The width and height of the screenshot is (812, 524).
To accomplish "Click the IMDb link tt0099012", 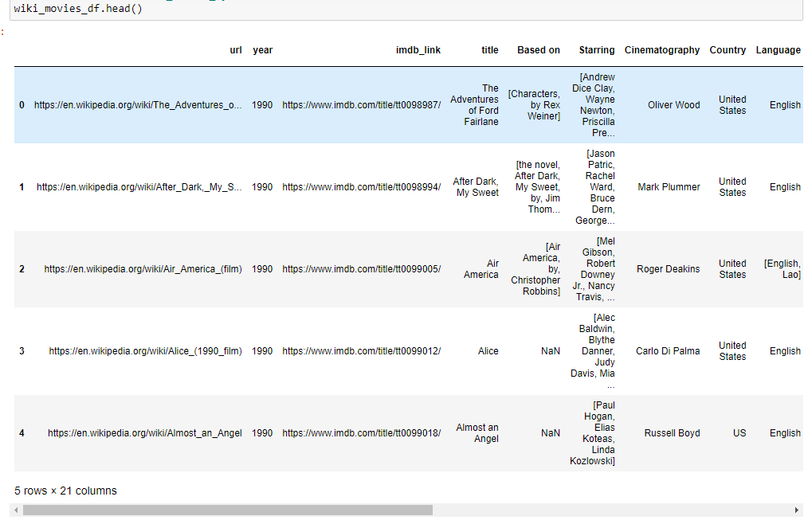I will [362, 351].
